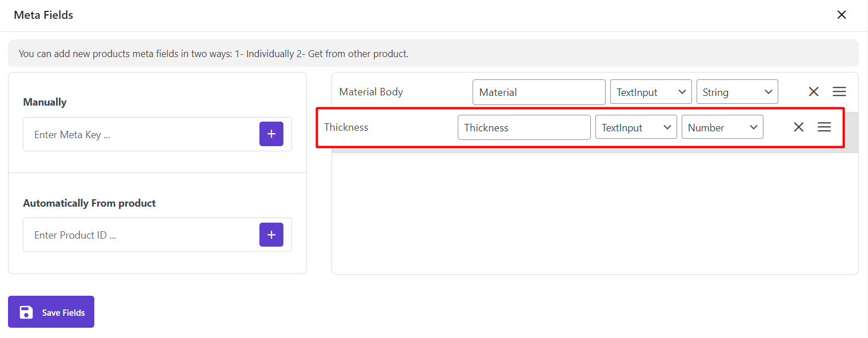
Task: Delete the Thickness meta field row
Action: click(799, 127)
